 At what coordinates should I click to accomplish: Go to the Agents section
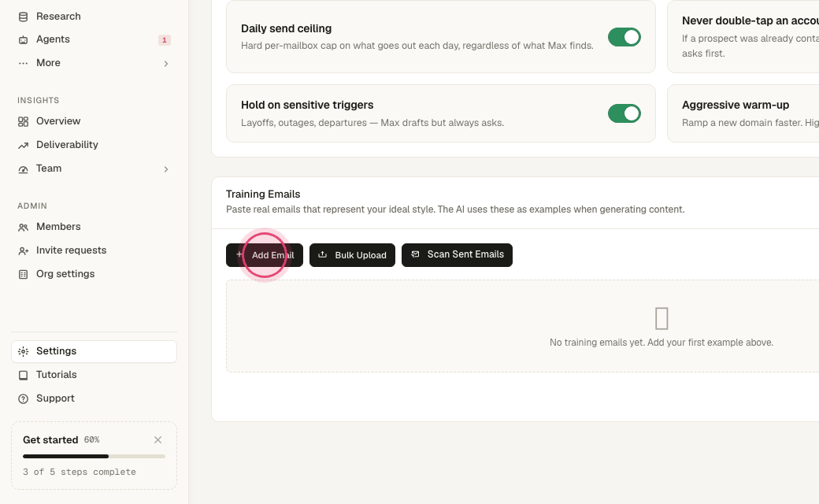tap(94, 39)
